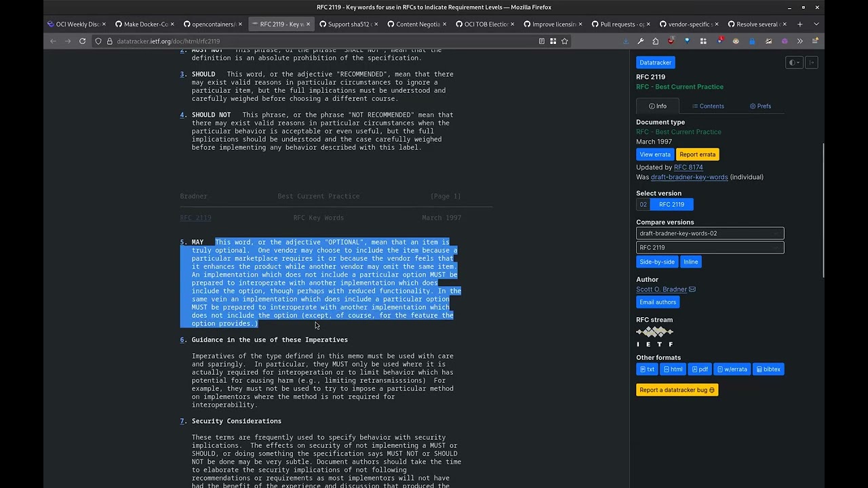This screenshot has height=488, width=868.
Task: Collapse the sidebar with the arrow button
Action: 811,62
